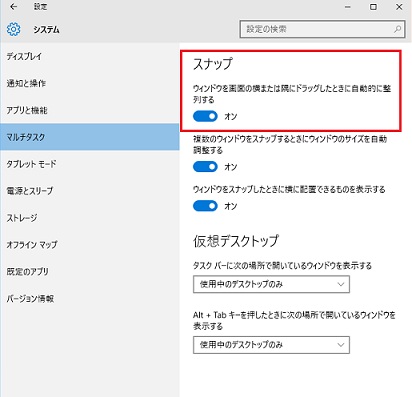
Task: Open ストレージ settings page
Action: coord(89,218)
